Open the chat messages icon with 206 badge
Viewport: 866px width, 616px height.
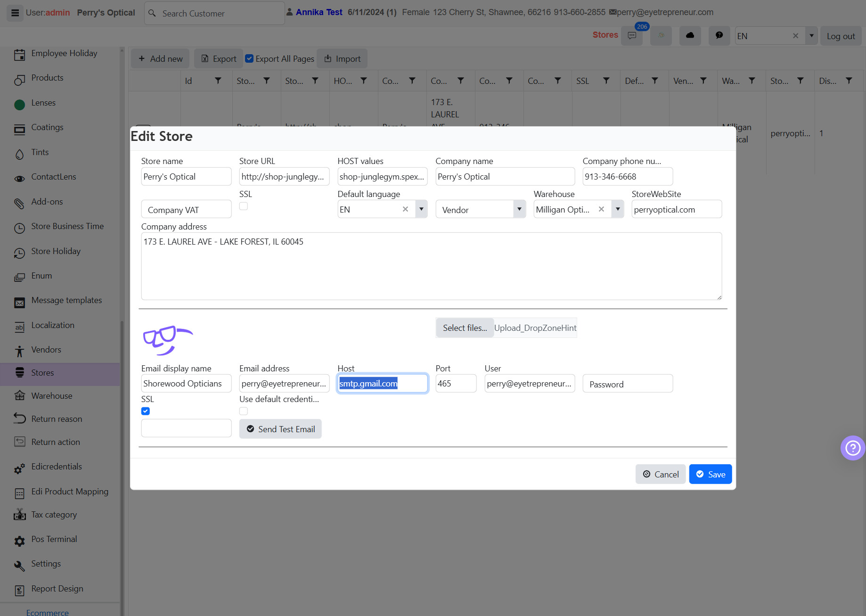632,36
